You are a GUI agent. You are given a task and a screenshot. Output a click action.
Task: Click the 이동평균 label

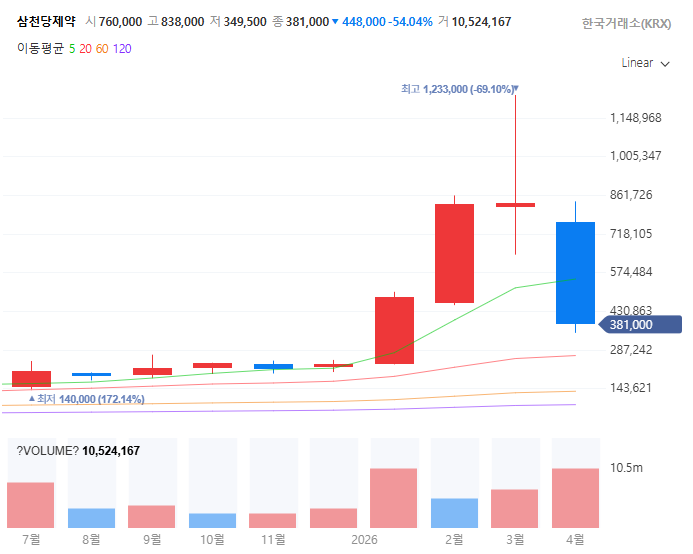(41, 49)
